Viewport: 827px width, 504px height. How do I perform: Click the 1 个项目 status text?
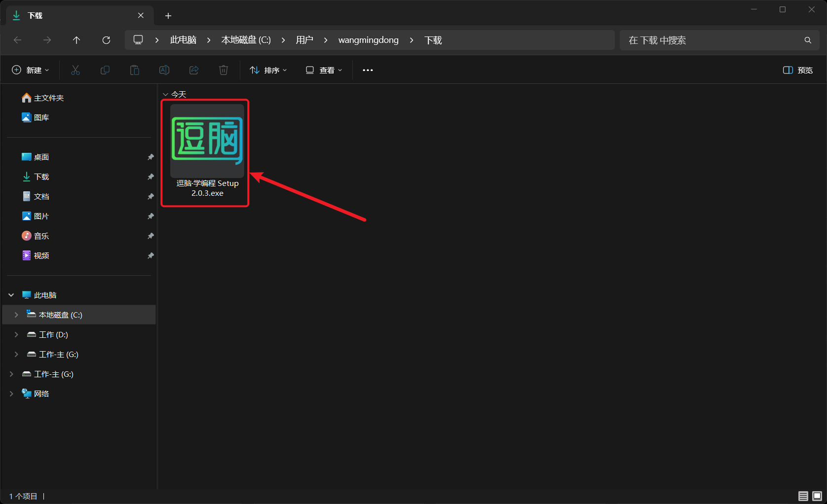click(23, 496)
